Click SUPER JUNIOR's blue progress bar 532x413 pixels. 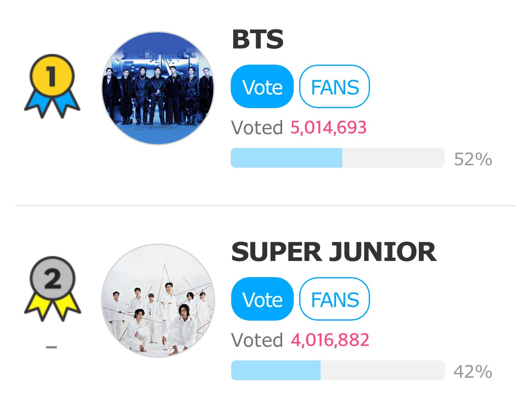coord(276,370)
